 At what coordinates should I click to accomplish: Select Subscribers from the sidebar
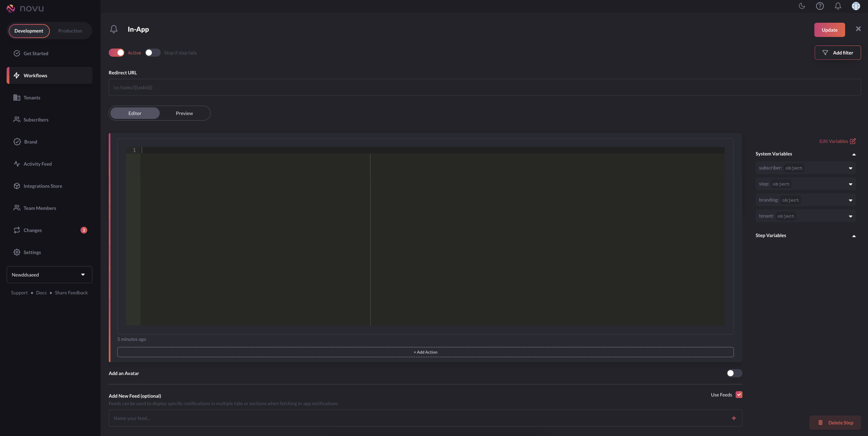point(36,119)
